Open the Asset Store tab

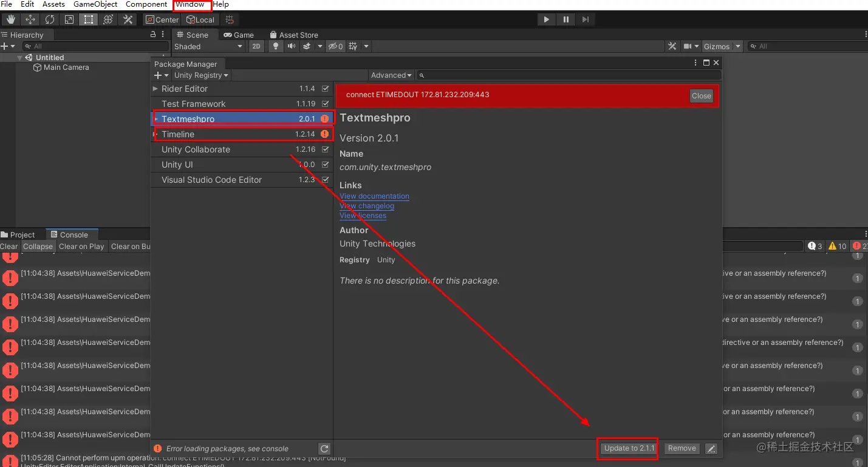(294, 35)
